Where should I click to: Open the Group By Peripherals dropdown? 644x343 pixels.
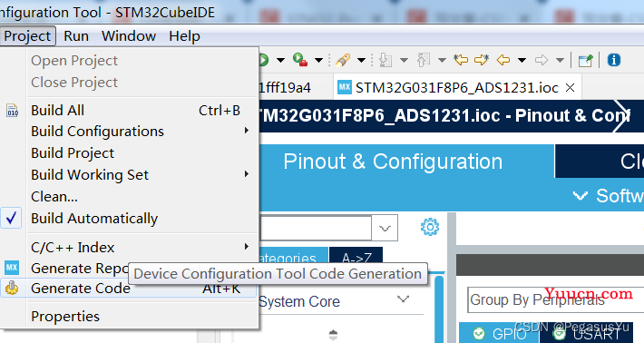(556, 299)
